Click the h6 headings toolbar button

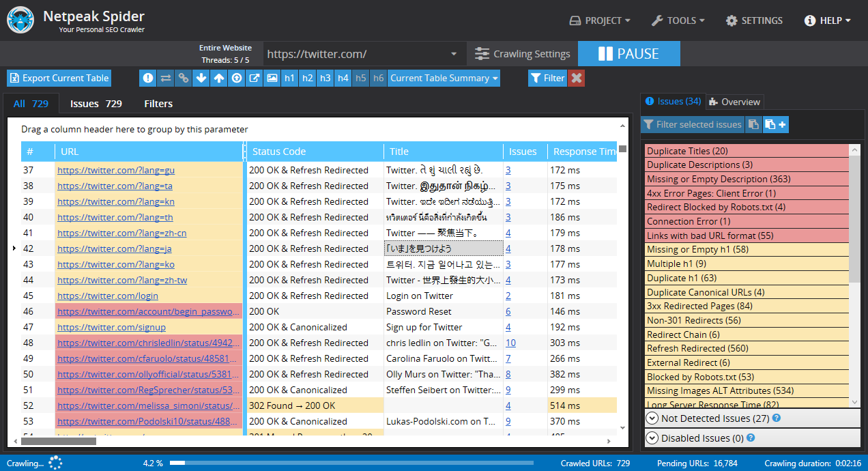378,78
